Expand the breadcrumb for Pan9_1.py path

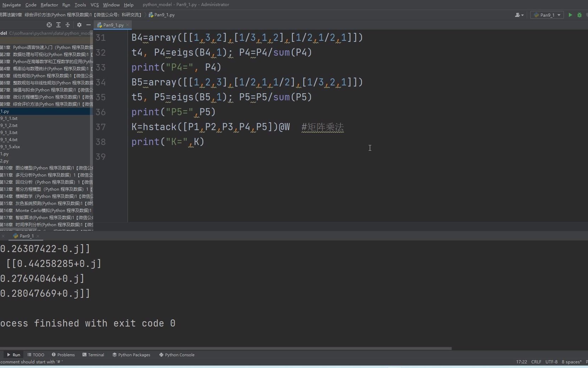coord(162,15)
